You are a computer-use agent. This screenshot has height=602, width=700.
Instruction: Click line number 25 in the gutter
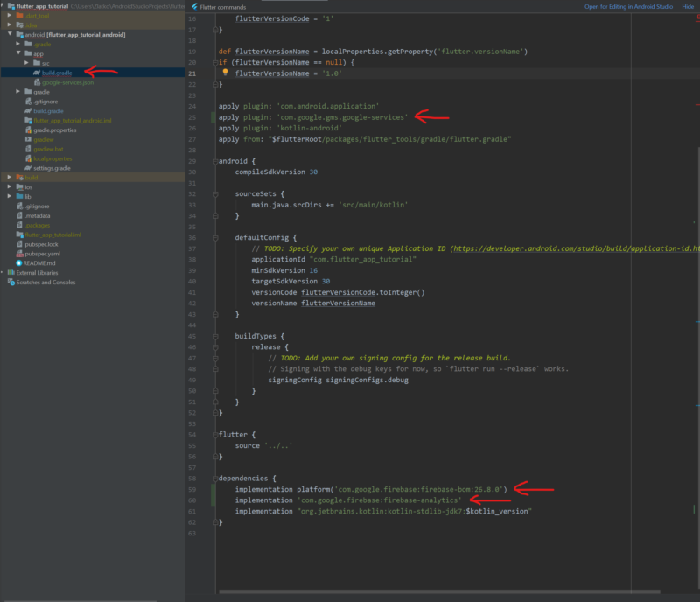coord(192,117)
